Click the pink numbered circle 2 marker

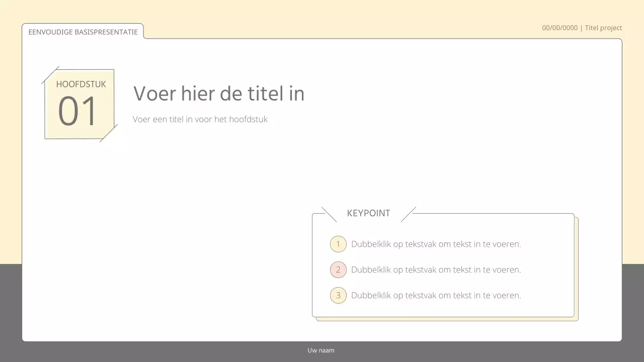click(338, 269)
